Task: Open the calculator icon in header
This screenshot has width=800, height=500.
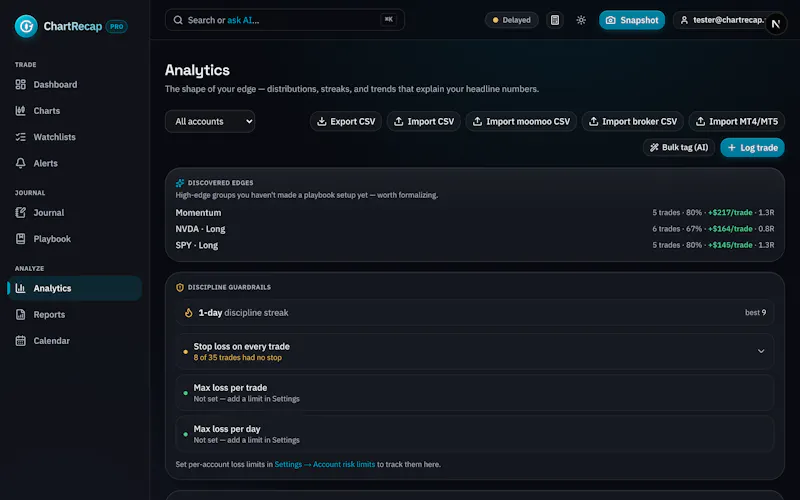Action: (x=555, y=20)
